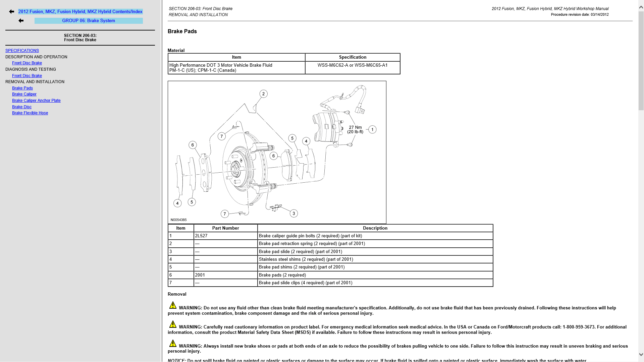This screenshot has width=644, height=362.
Task: Open Brake Caliper Anchor Plate link
Action: (x=36, y=101)
